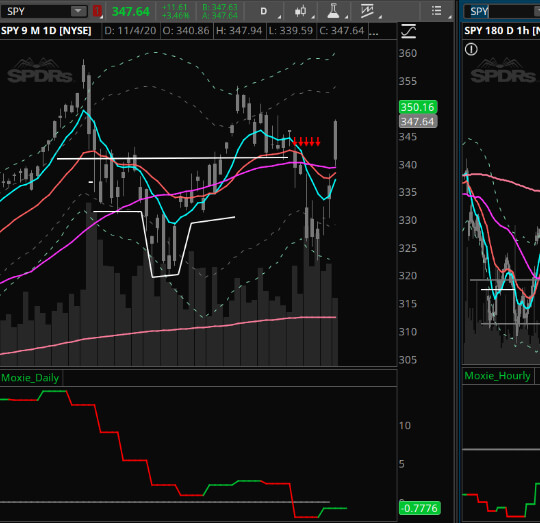The image size is (540, 523).
Task: Click the red symbol link clipboard icon
Action: click(97, 11)
